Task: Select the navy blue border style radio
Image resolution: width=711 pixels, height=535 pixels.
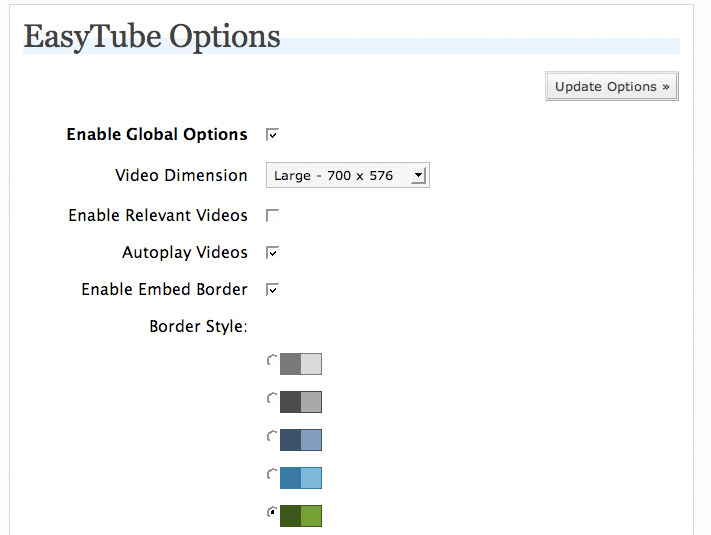Action: pos(272,437)
